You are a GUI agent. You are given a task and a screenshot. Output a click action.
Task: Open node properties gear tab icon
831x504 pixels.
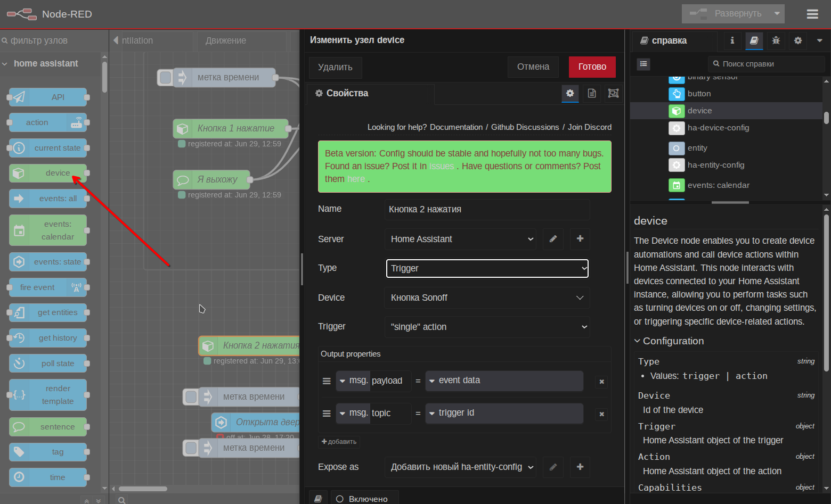(x=570, y=93)
